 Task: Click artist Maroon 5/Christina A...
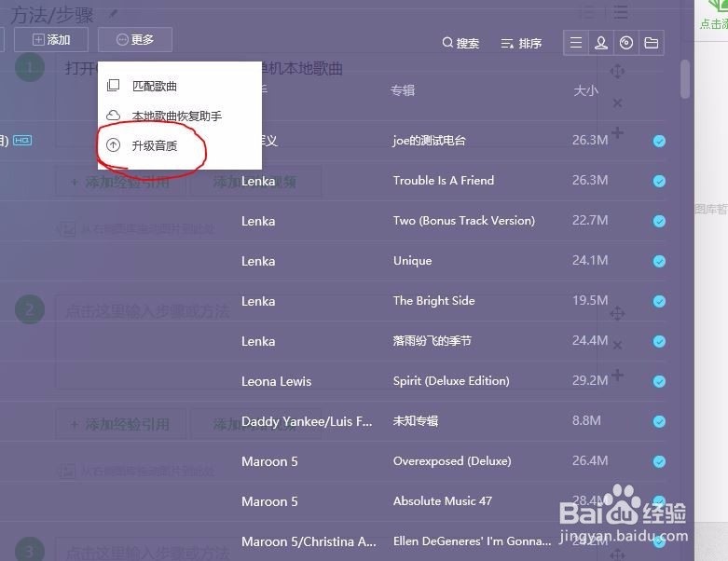tap(309, 541)
